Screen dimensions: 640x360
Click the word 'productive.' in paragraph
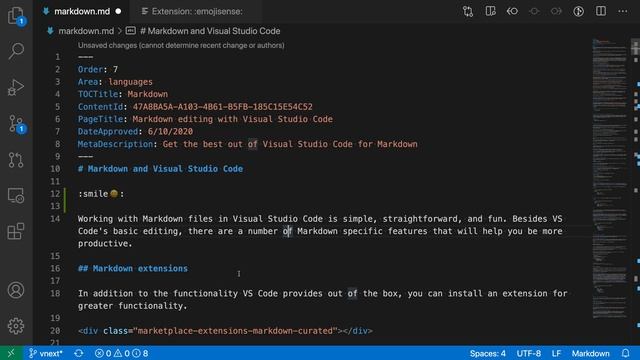click(x=105, y=244)
